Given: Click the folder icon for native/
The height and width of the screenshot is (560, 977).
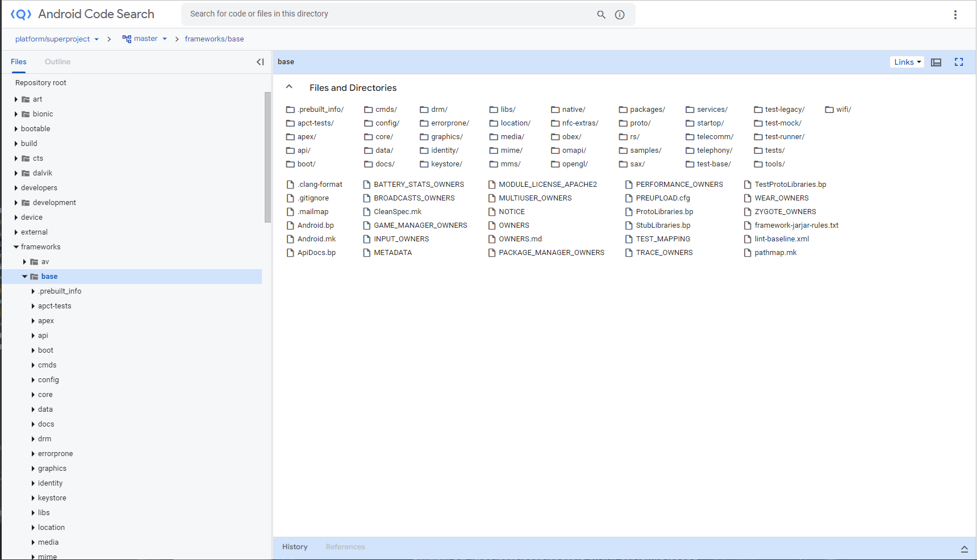Looking at the screenshot, I should (556, 110).
